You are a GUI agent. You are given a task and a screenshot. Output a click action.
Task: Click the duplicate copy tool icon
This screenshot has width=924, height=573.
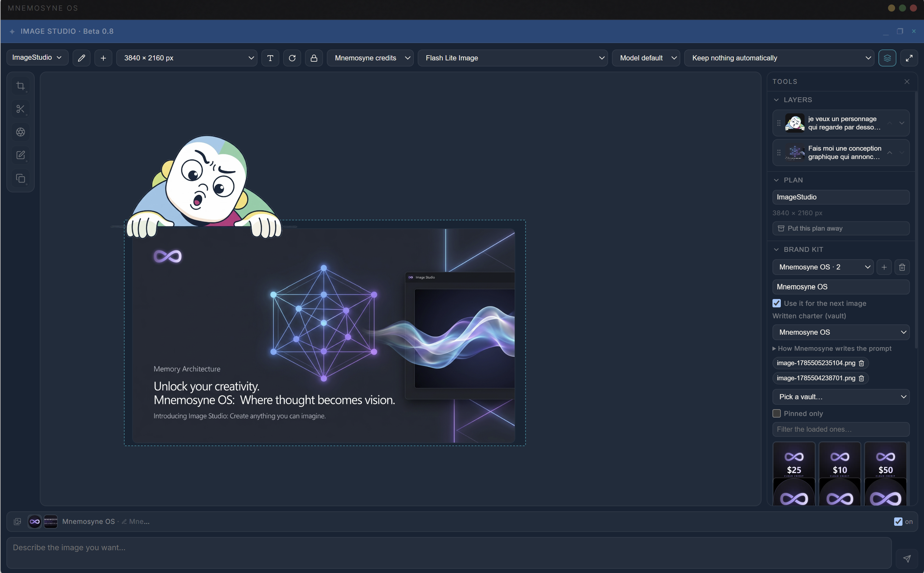(21, 178)
